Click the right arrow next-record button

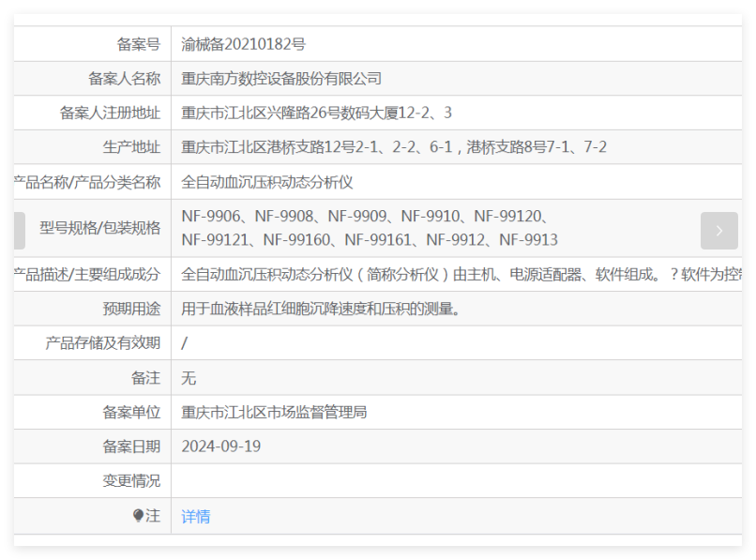click(718, 231)
